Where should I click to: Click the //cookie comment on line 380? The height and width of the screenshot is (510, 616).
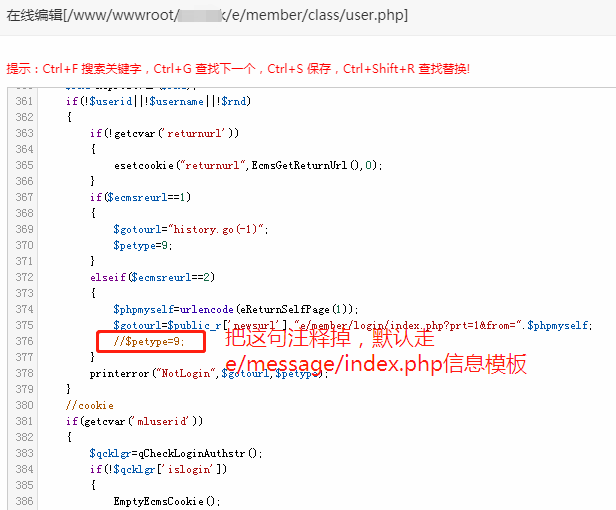(x=87, y=405)
